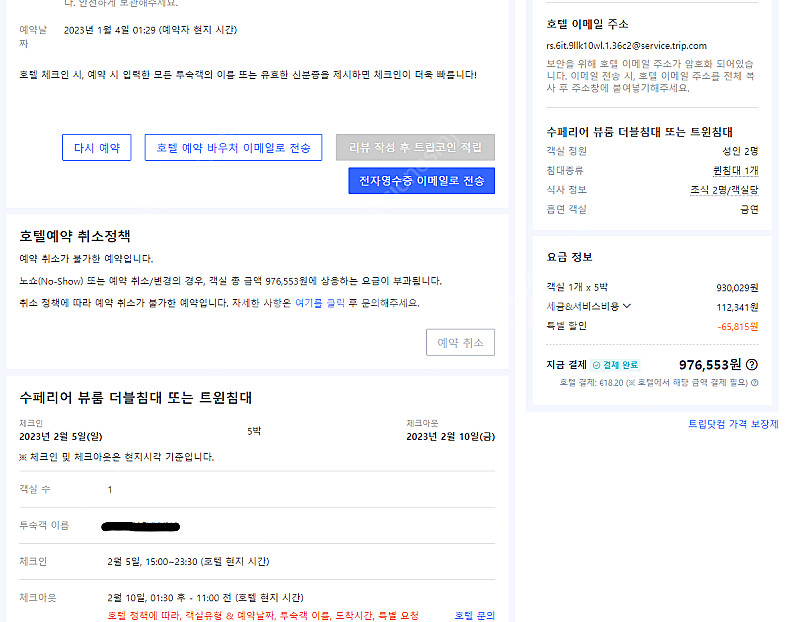The height and width of the screenshot is (622, 800).
Task: Open the 여기를 클릭 link
Action: pyautogui.click(x=320, y=303)
